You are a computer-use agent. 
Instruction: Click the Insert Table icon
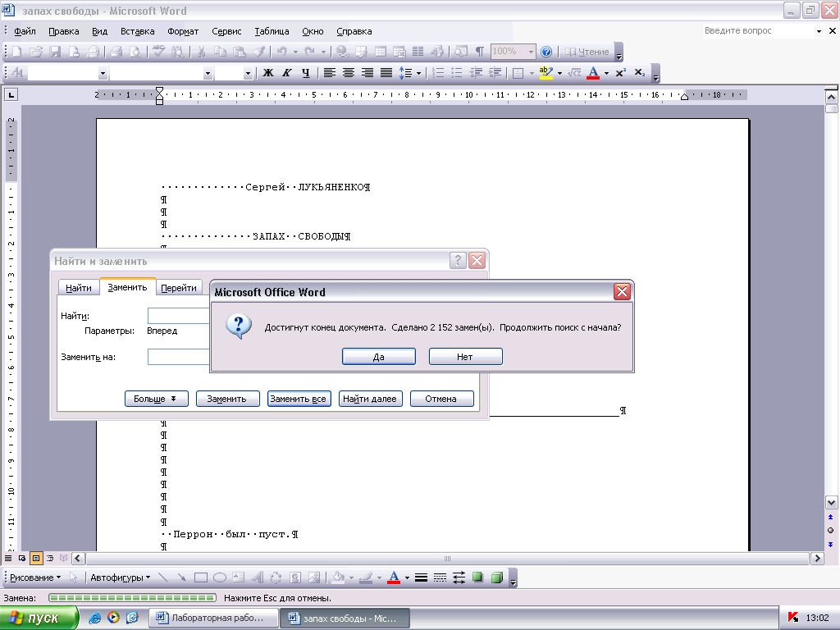[x=381, y=52]
